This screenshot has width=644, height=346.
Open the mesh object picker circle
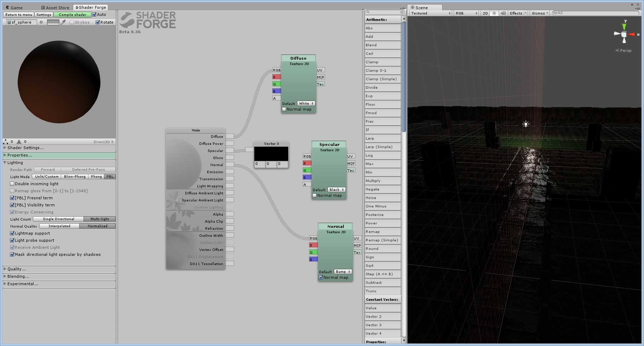(41, 22)
